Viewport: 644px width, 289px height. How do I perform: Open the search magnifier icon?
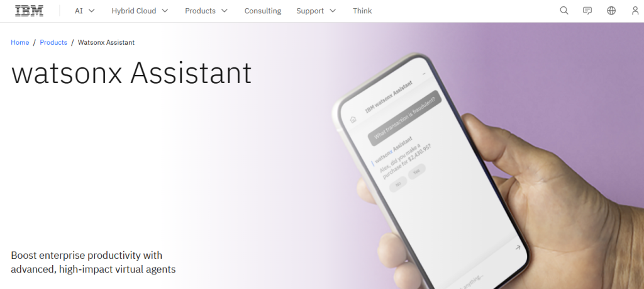tap(564, 11)
